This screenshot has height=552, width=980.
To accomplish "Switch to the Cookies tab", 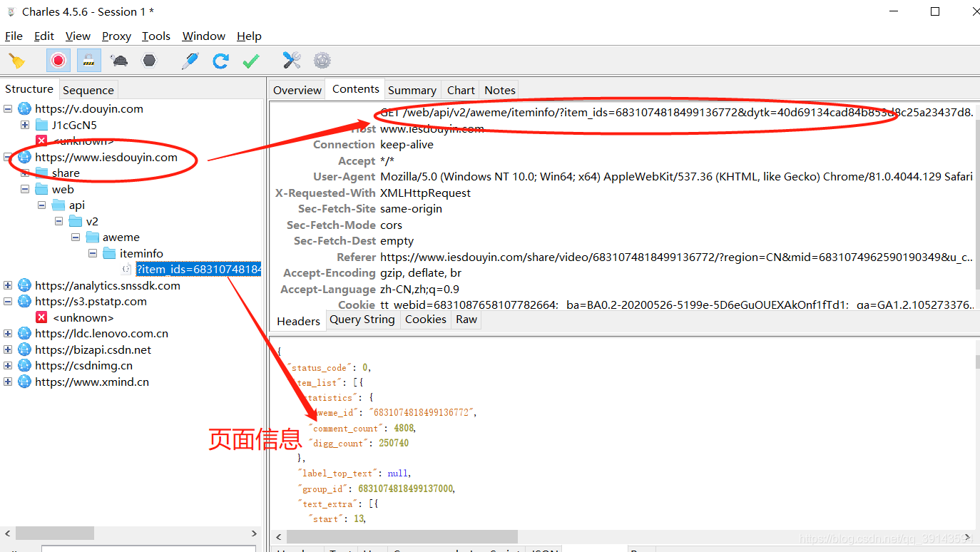I will (426, 320).
